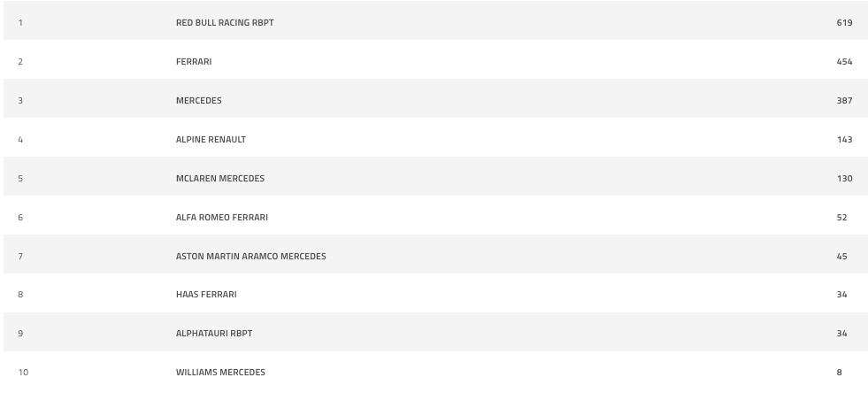
Task: Select position number 10 row marker
Action: pos(23,372)
